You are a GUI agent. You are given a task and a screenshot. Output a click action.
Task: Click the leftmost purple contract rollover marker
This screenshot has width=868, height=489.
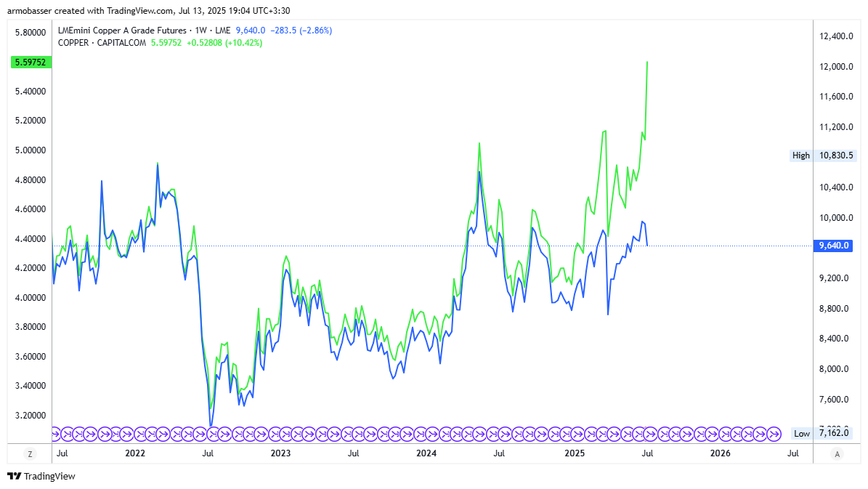tap(56, 434)
